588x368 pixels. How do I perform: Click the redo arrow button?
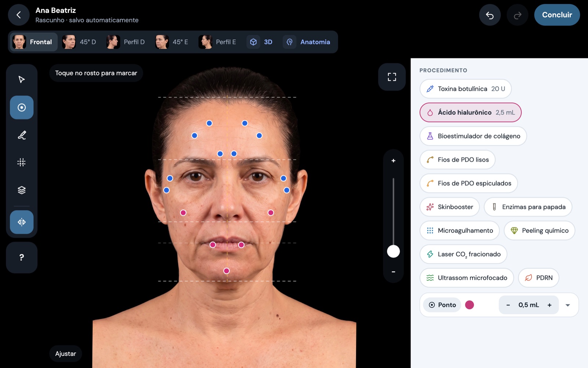point(517,15)
